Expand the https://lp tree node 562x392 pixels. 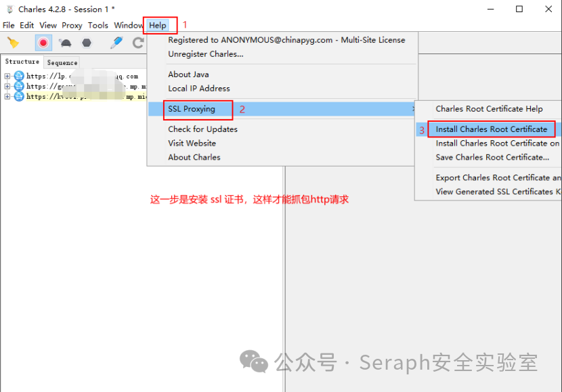tap(7, 76)
